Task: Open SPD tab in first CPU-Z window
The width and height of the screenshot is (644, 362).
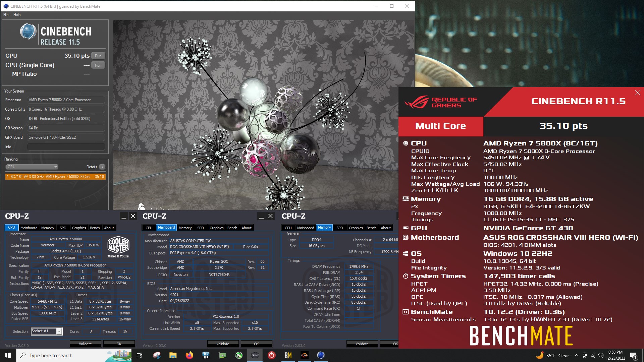Action: point(63,228)
